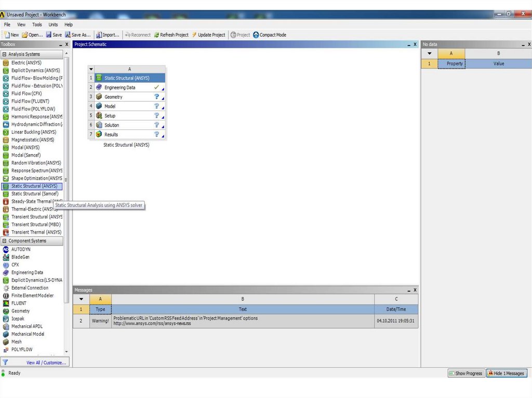This screenshot has height=398, width=532.
Task: Click the Update Project lightning icon
Action: pos(194,35)
